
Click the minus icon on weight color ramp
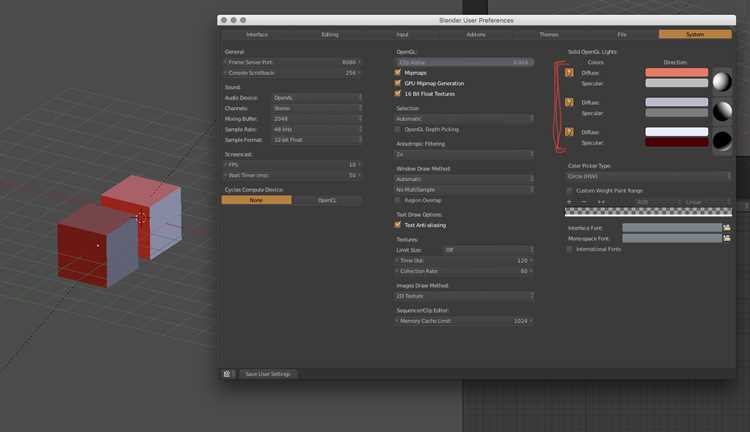point(584,202)
